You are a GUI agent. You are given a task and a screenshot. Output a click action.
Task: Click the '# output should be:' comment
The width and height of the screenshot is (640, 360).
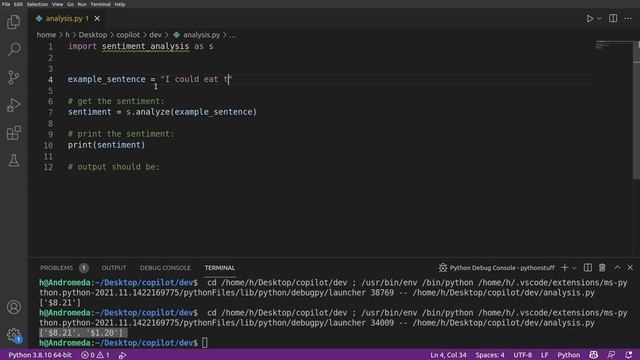point(113,167)
